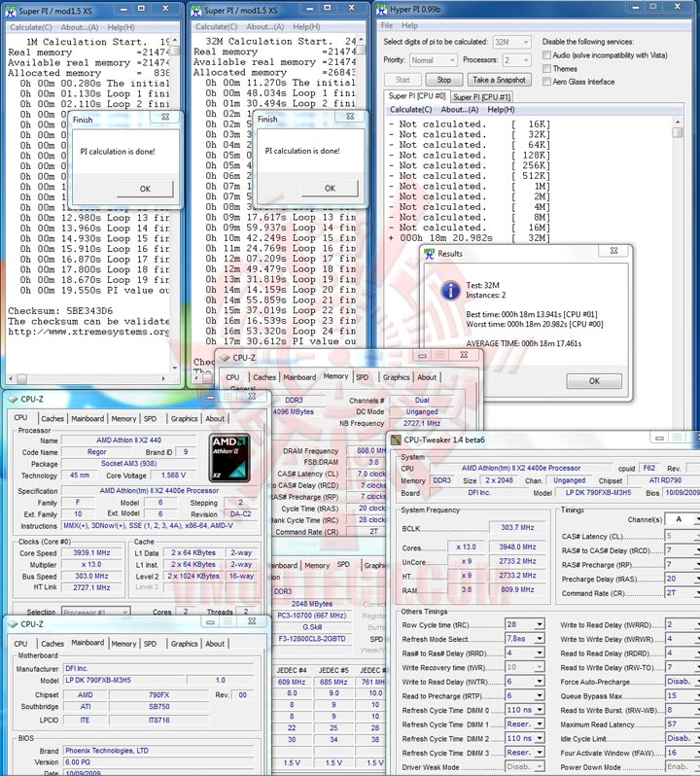Open the Graphics tab in CPU-Z memory window
700x776 pixels.
click(x=397, y=377)
